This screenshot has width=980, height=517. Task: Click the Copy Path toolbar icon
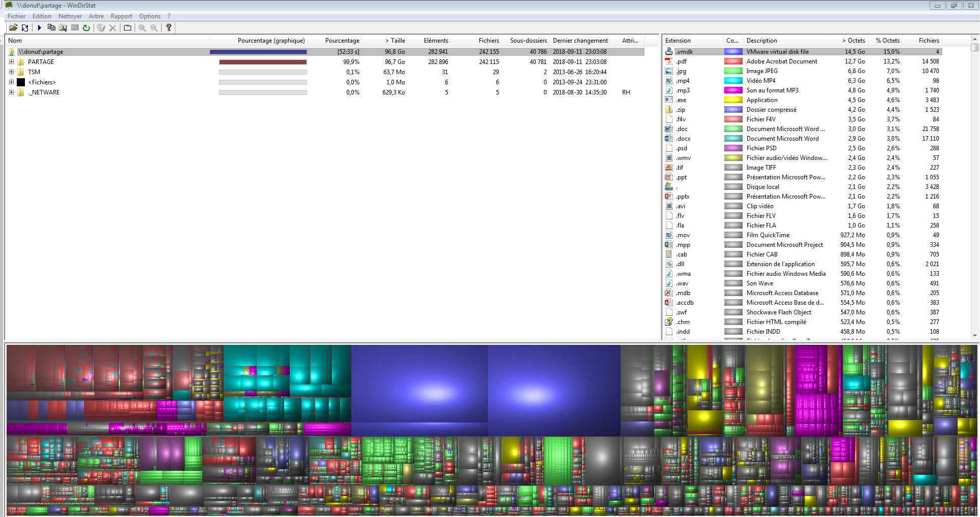tap(51, 28)
